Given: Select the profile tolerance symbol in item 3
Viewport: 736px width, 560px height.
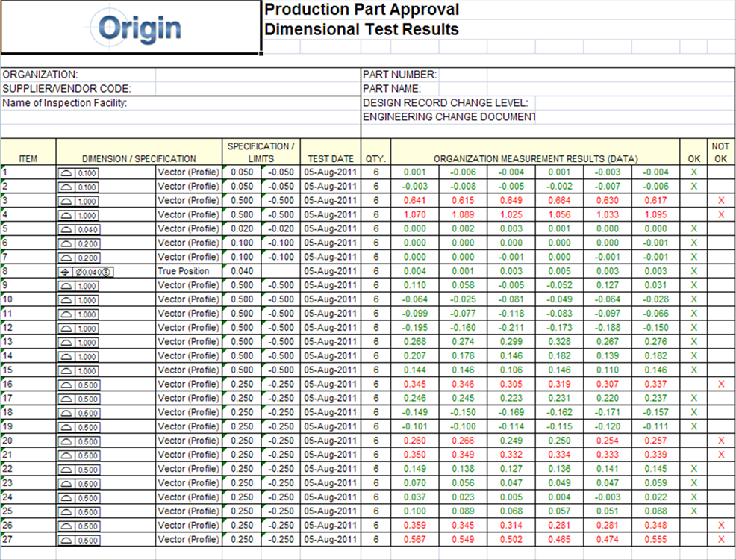Looking at the screenshot, I should point(78,201).
